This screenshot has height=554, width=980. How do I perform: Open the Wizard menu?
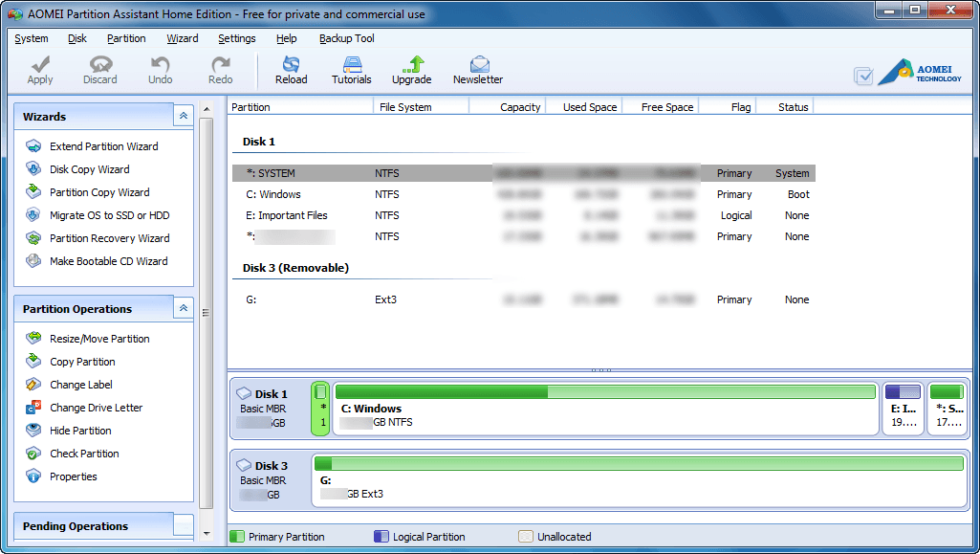coord(183,38)
